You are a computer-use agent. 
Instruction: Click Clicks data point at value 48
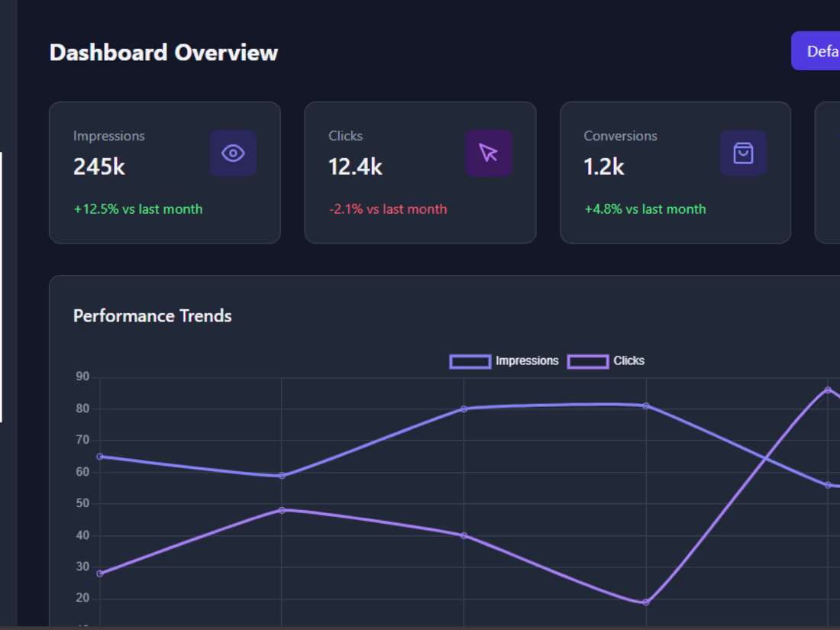point(282,511)
